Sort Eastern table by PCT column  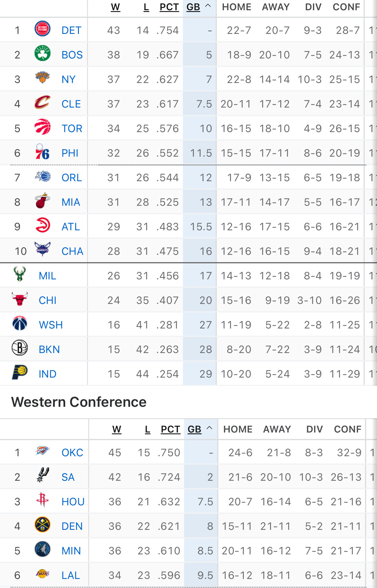tap(169, 7)
